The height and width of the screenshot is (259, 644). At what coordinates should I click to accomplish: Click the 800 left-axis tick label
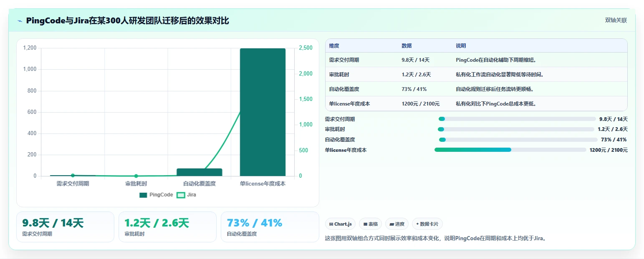pyautogui.click(x=32, y=91)
